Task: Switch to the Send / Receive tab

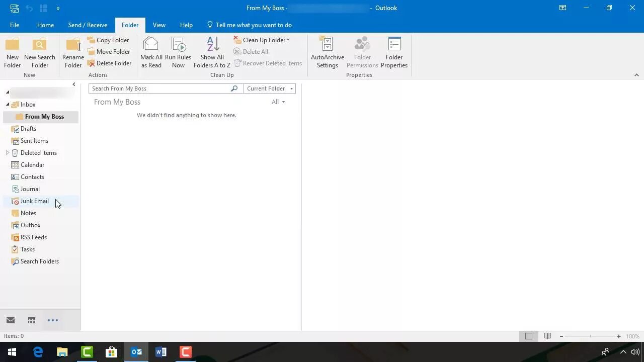Action: tap(88, 25)
